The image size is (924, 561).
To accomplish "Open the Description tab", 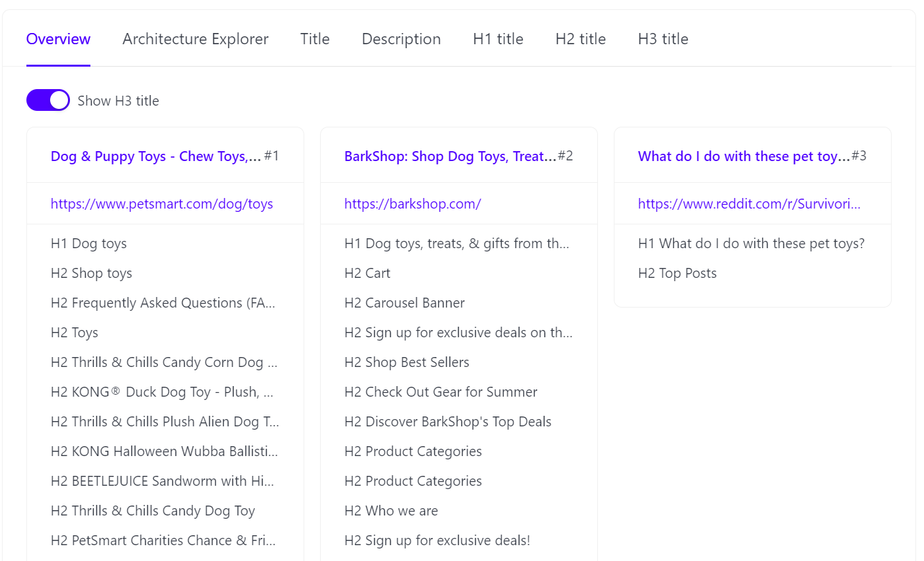I will (x=401, y=39).
